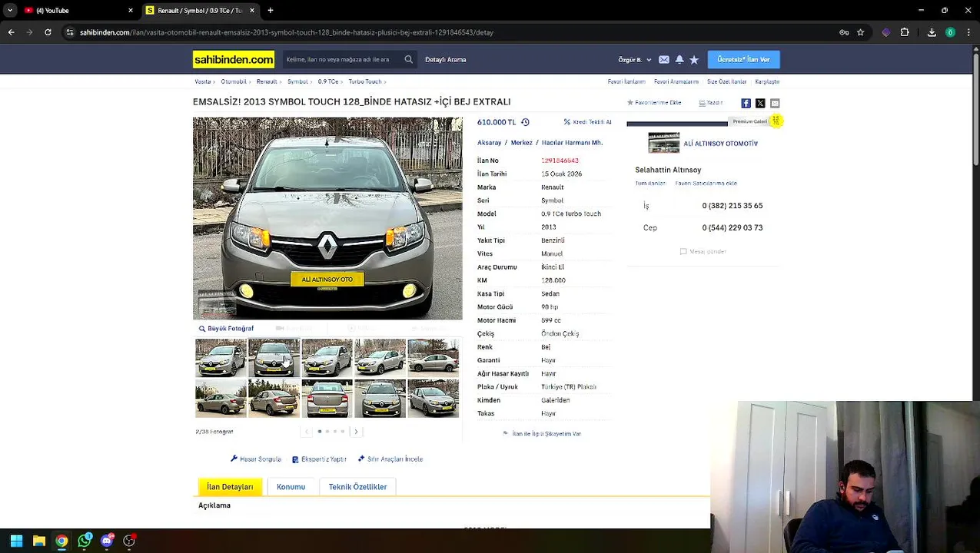Select rear view thumbnail of the car
The height and width of the screenshot is (553, 980).
[x=327, y=399]
